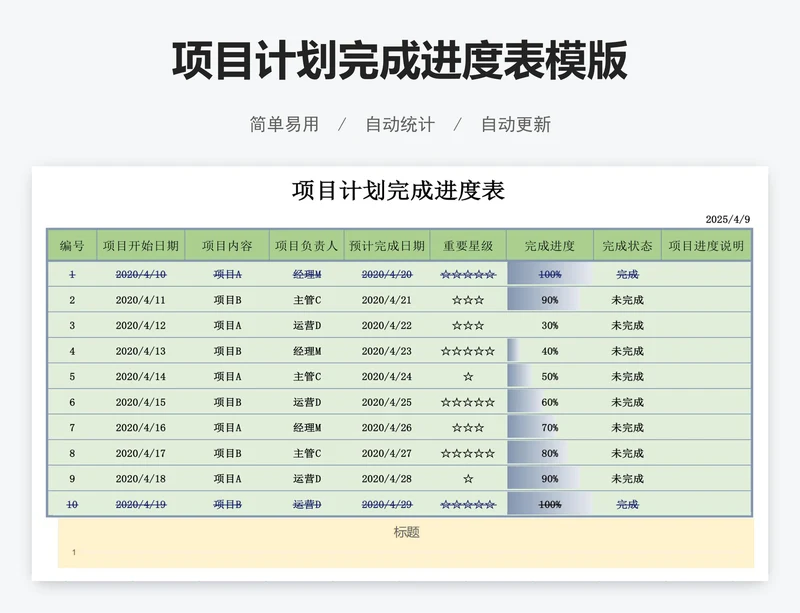Click start date cell 2020/4/19

coord(141,504)
